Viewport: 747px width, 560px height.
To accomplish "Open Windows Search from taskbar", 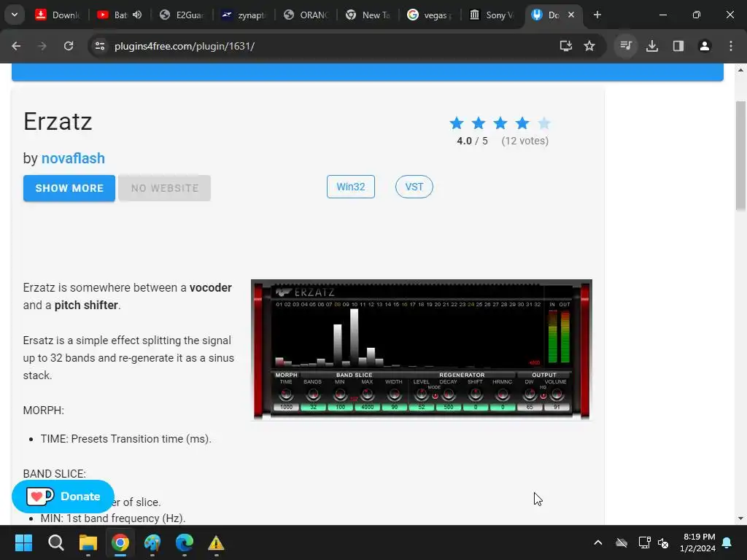I will (55, 542).
